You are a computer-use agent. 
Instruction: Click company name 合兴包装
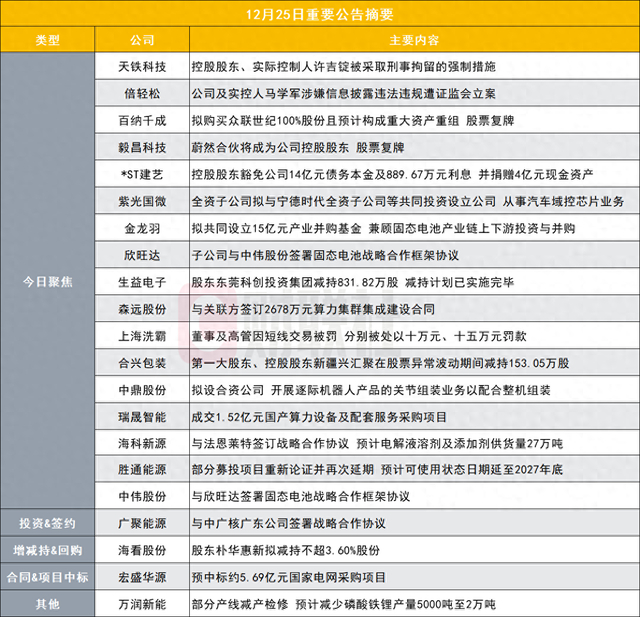pos(142,363)
